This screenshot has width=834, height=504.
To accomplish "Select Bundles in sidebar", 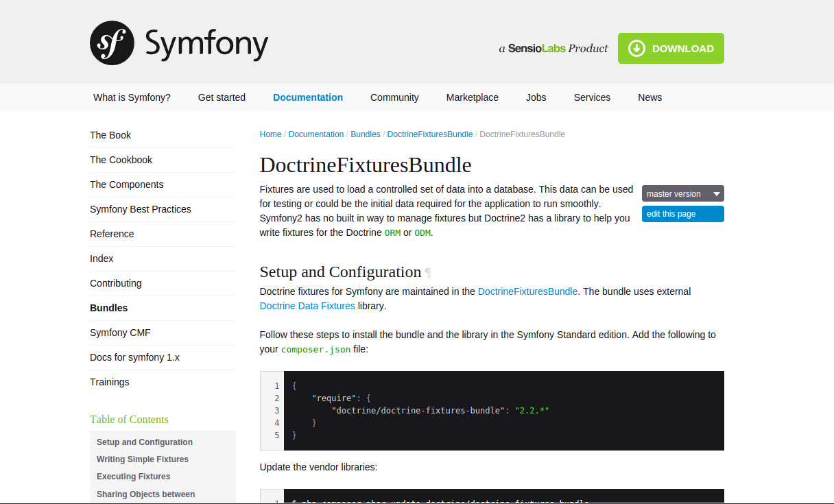I will click(108, 308).
